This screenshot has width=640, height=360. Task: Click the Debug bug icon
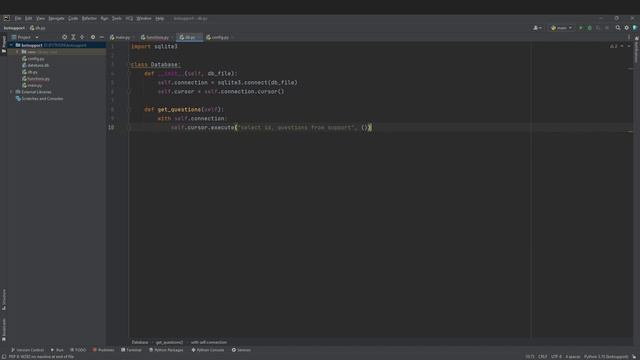point(589,28)
